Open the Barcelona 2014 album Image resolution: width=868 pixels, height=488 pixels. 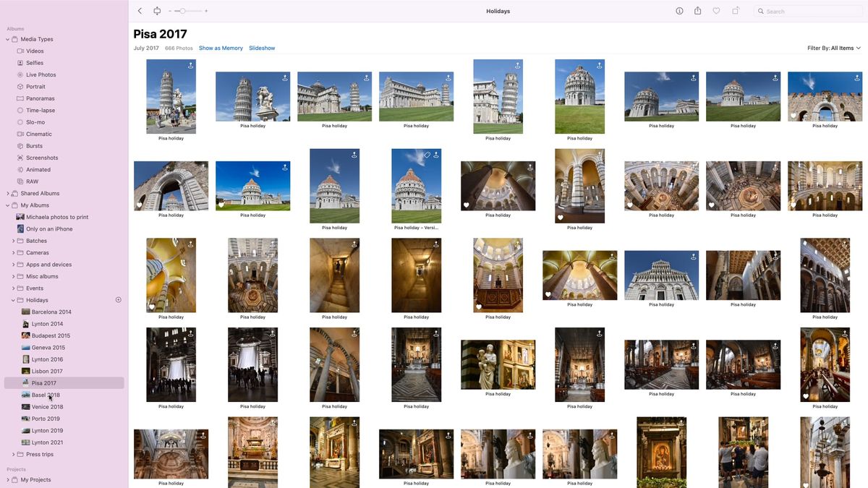[49, 312]
